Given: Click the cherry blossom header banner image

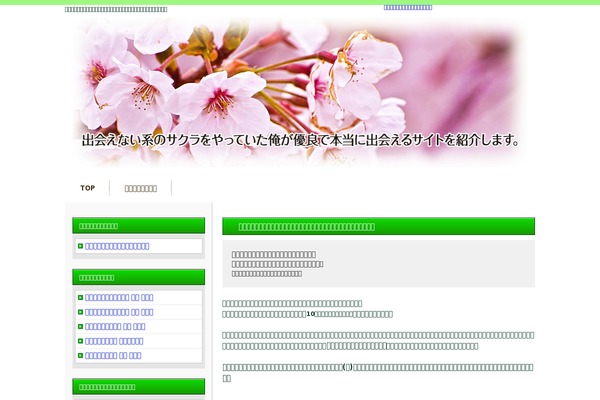Looking at the screenshot, I should [x=300, y=90].
